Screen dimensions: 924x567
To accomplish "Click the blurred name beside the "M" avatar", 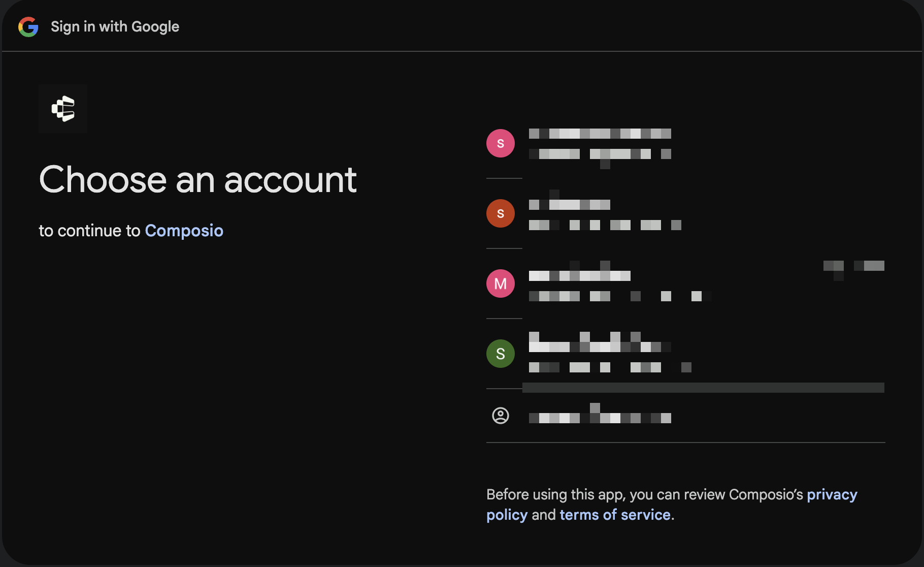I will tap(579, 275).
